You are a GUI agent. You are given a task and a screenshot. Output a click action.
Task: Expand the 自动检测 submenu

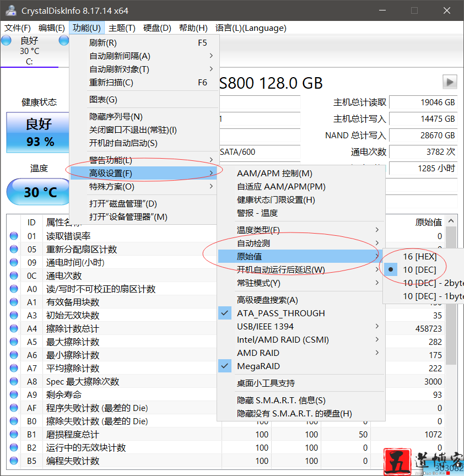click(x=301, y=243)
